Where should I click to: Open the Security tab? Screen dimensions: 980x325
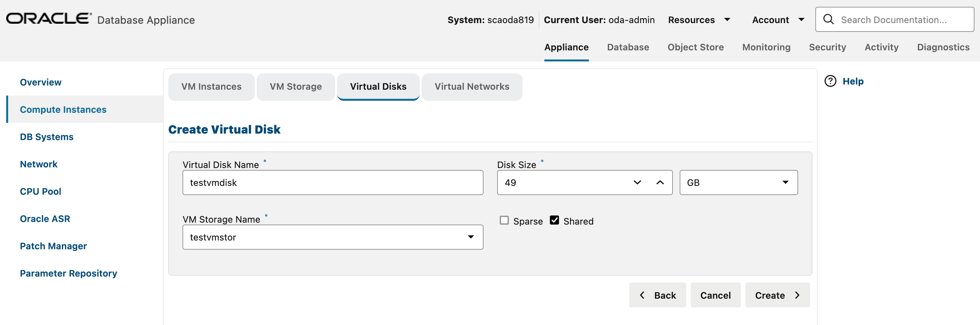[x=827, y=47]
